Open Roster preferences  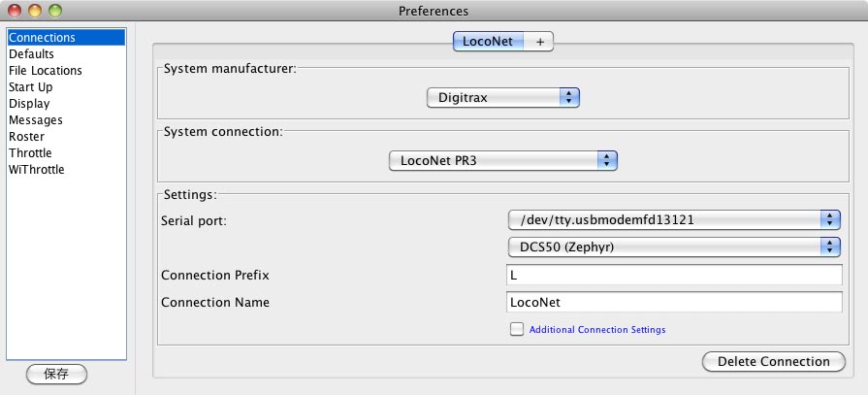(x=66, y=136)
